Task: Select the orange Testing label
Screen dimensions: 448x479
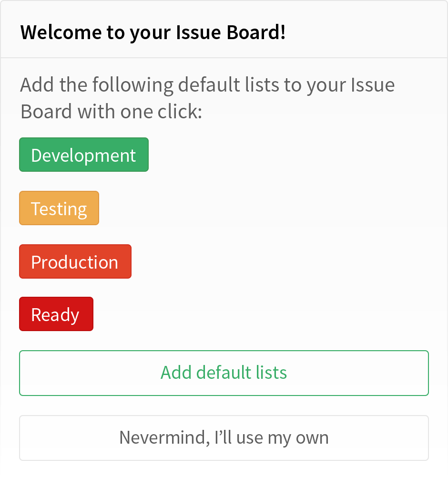Action: (x=59, y=208)
